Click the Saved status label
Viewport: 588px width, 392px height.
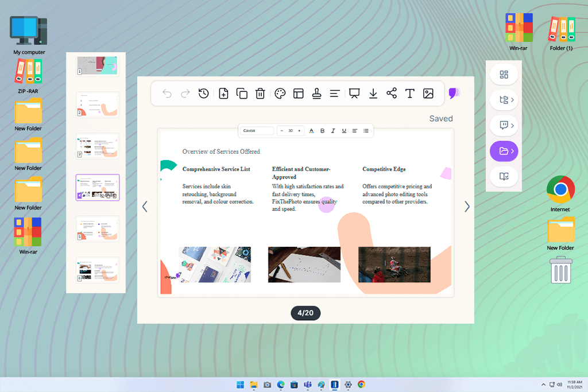441,118
